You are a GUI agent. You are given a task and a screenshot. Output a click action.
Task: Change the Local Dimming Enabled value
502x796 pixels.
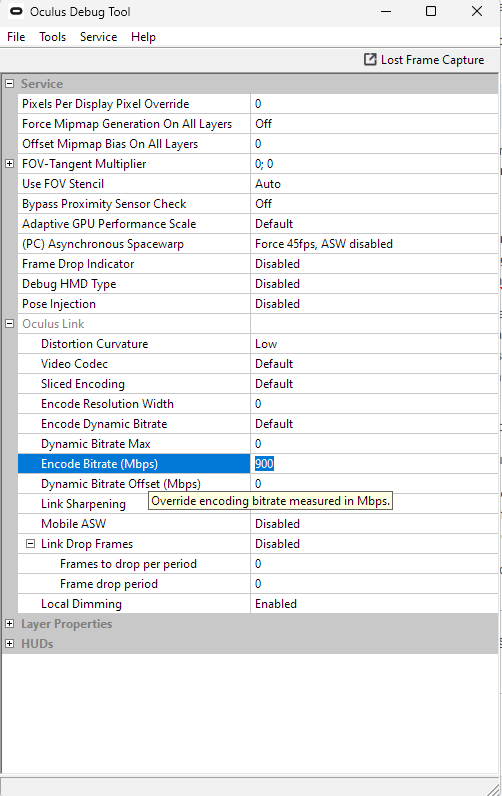coord(374,604)
